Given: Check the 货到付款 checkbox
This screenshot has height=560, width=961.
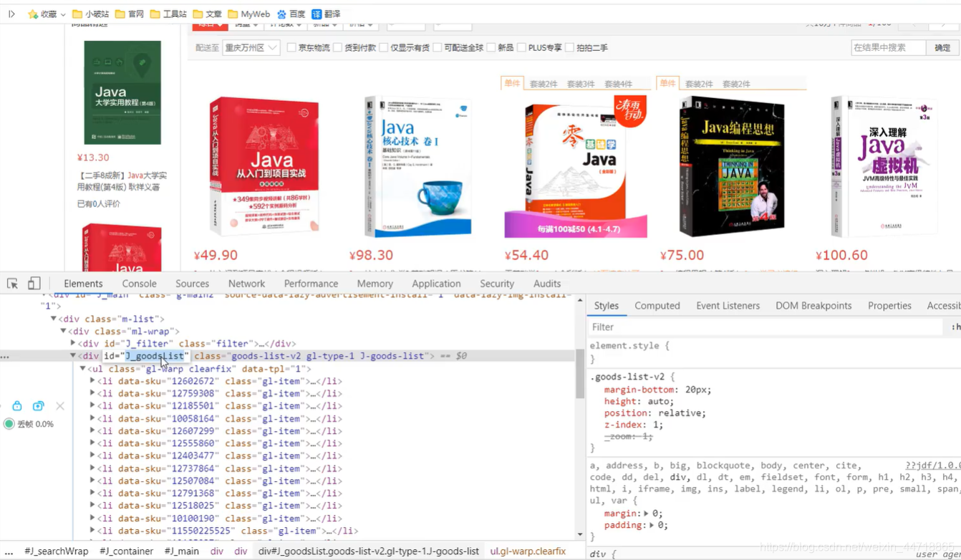Looking at the screenshot, I should [x=337, y=47].
